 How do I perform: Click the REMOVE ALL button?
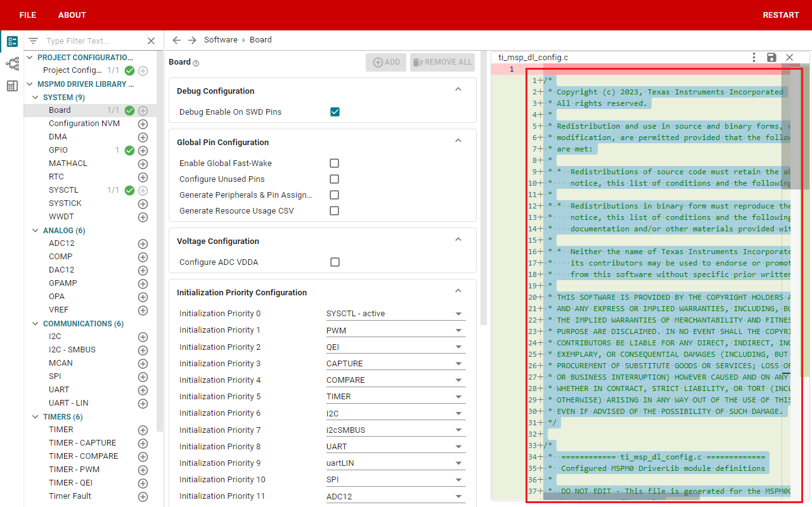click(442, 62)
